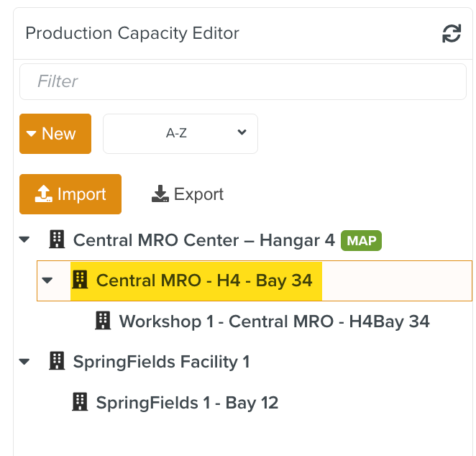Click the building icon for Central MRO Center – Hangar 4
The height and width of the screenshot is (456, 476).
coord(57,240)
